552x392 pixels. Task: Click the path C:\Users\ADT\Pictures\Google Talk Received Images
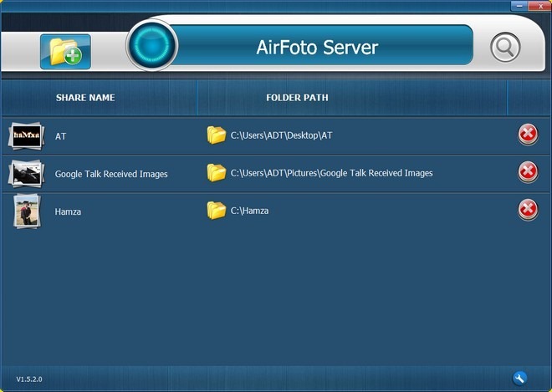332,173
